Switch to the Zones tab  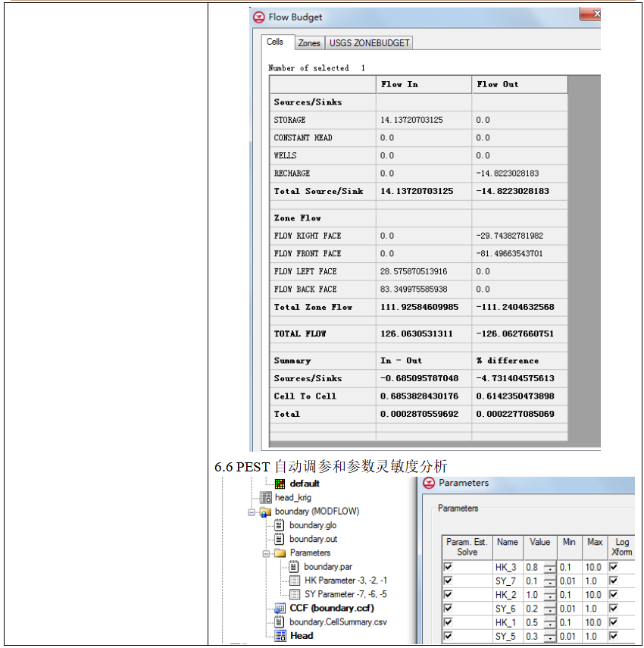pos(308,43)
